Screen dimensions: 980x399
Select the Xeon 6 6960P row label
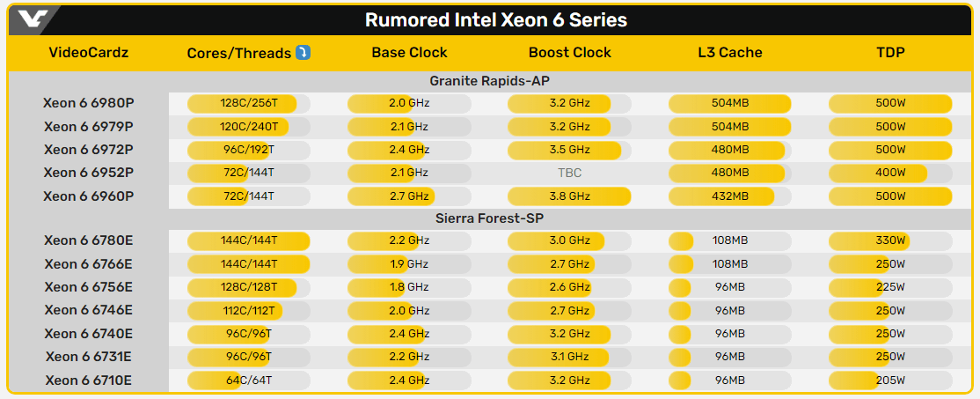[x=88, y=195]
